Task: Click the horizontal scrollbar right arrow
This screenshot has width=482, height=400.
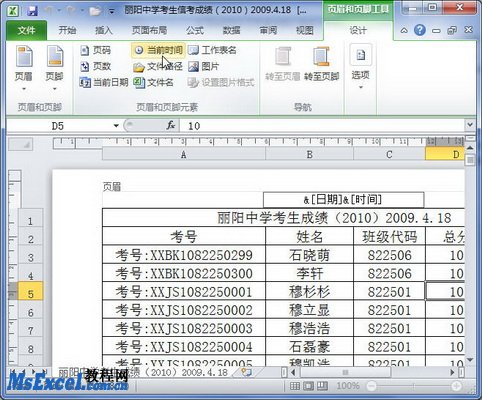Action: [452, 372]
